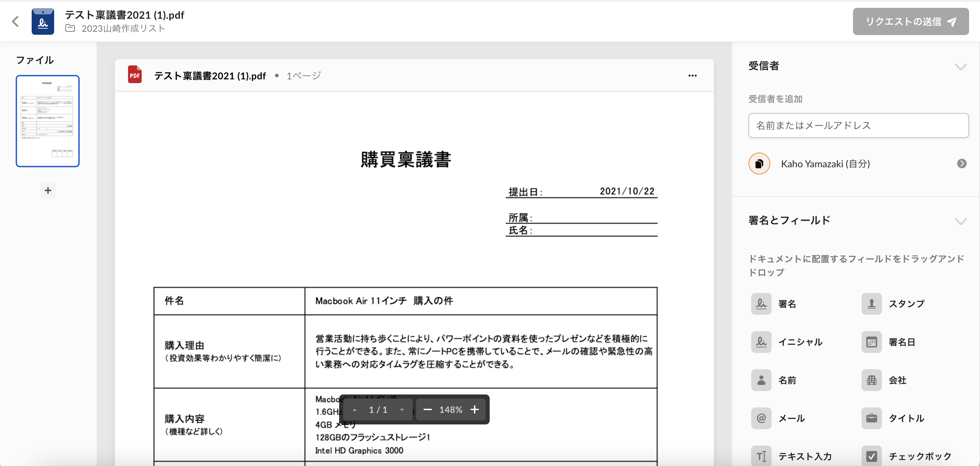980x466 pixels.
Task: Click the red PDF file icon
Action: tap(135, 75)
